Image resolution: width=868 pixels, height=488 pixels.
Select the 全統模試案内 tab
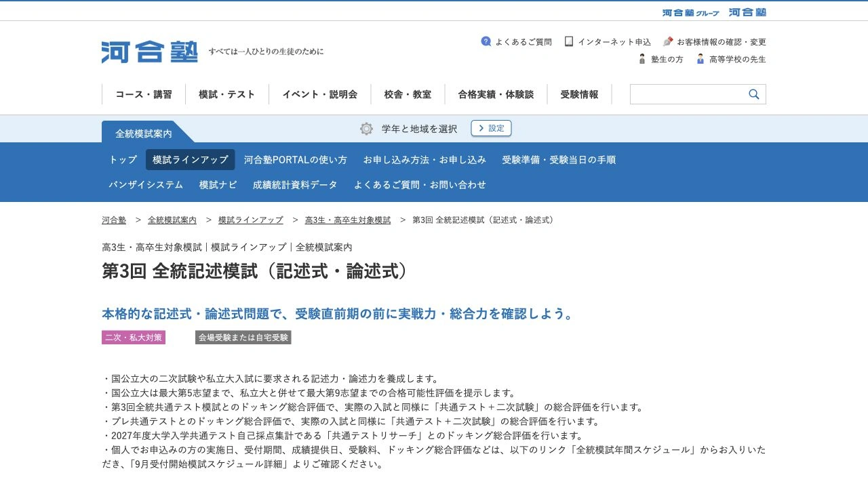[144, 133]
